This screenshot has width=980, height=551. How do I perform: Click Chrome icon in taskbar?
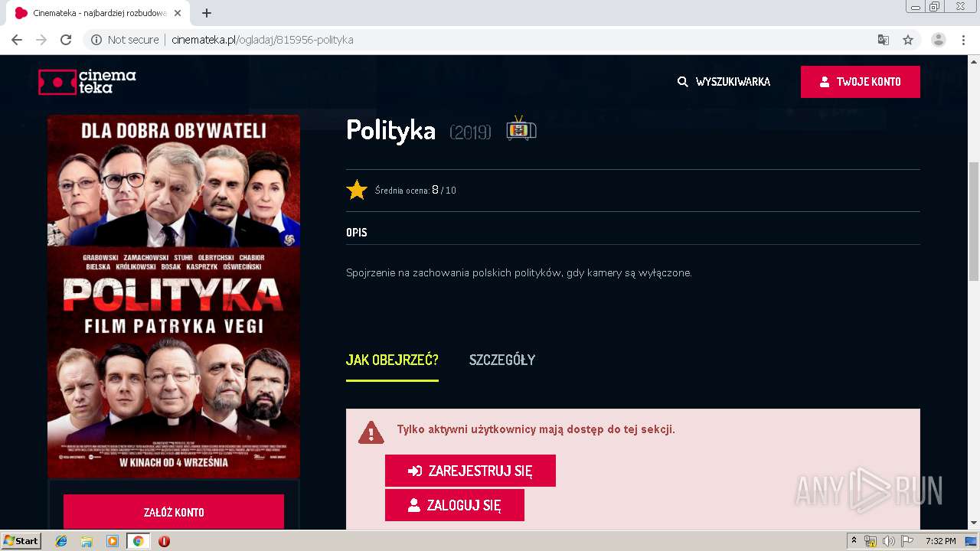[138, 541]
